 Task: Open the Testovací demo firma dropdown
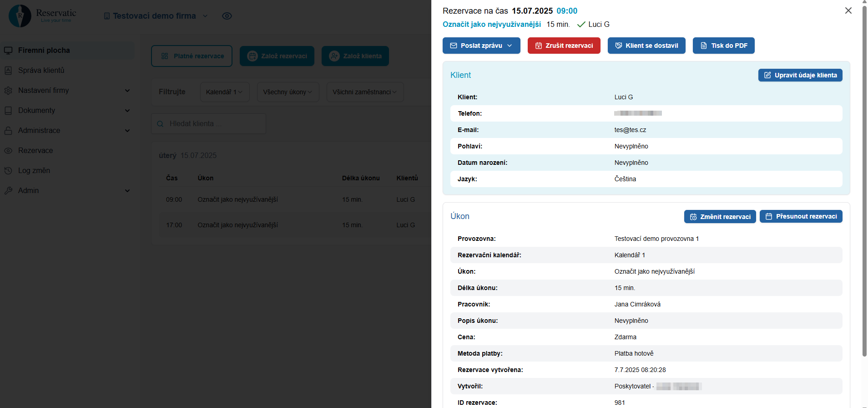[x=156, y=16]
